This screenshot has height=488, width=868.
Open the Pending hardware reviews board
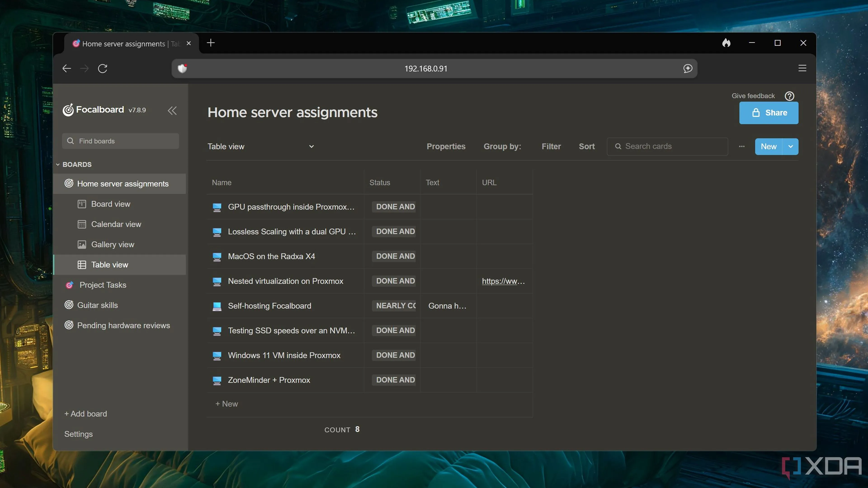[120, 325]
